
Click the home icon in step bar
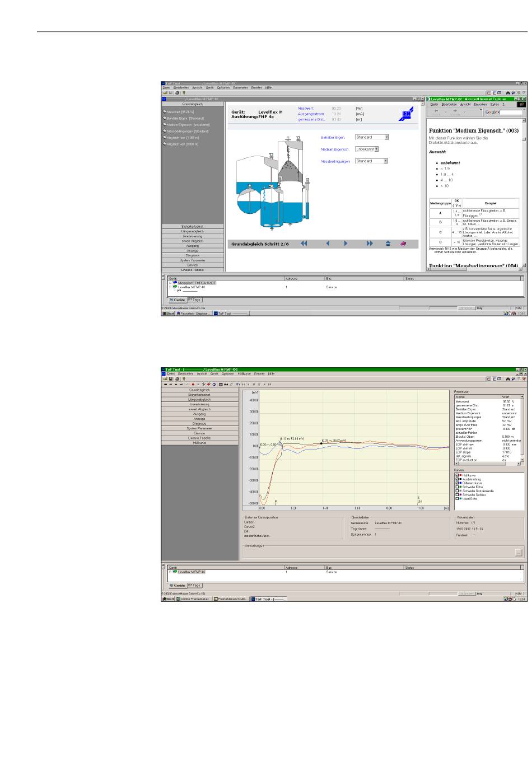point(388,244)
